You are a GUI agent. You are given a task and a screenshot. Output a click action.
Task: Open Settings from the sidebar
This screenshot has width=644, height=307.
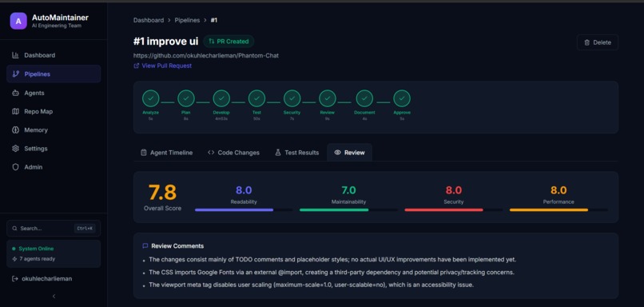pos(54,149)
